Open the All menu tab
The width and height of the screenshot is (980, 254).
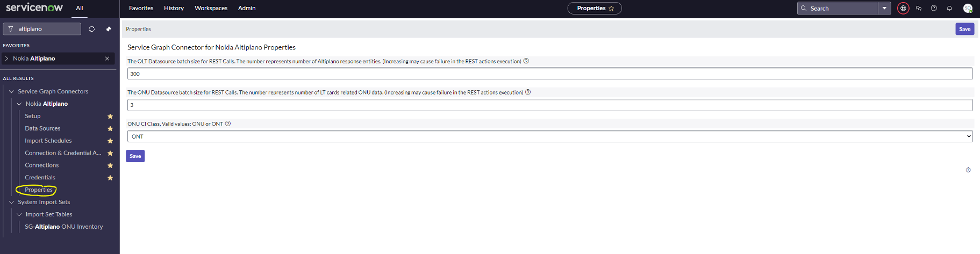coord(80,8)
